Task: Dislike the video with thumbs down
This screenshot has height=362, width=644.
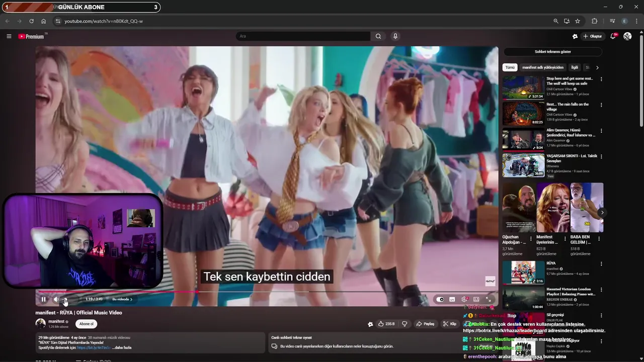Action: tap(405, 324)
